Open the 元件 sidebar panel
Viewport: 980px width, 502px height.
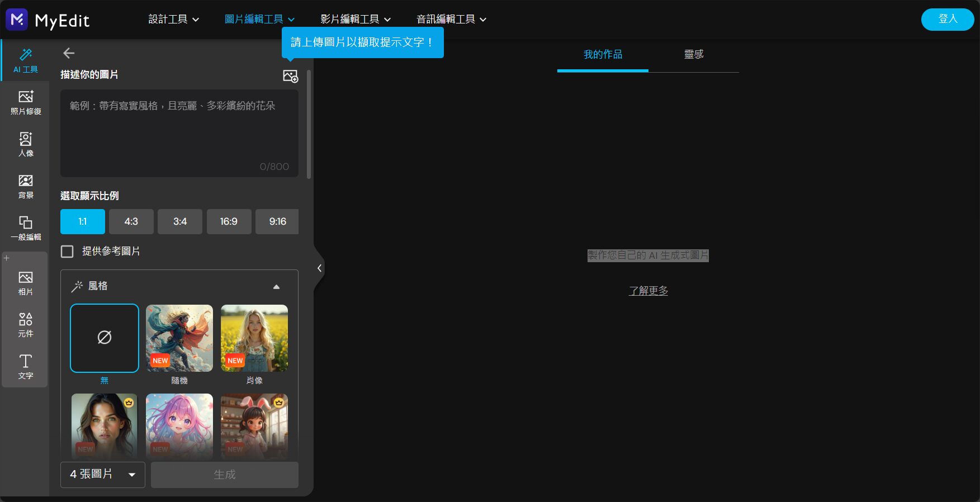26,325
